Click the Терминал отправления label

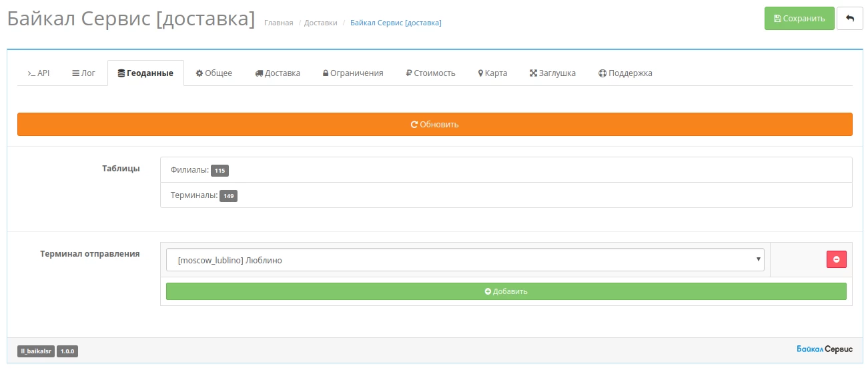[x=90, y=254]
